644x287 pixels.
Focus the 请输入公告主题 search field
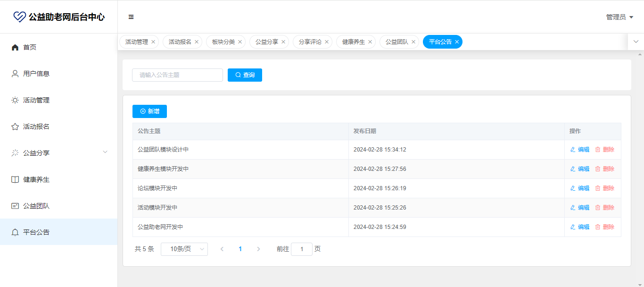tap(177, 75)
